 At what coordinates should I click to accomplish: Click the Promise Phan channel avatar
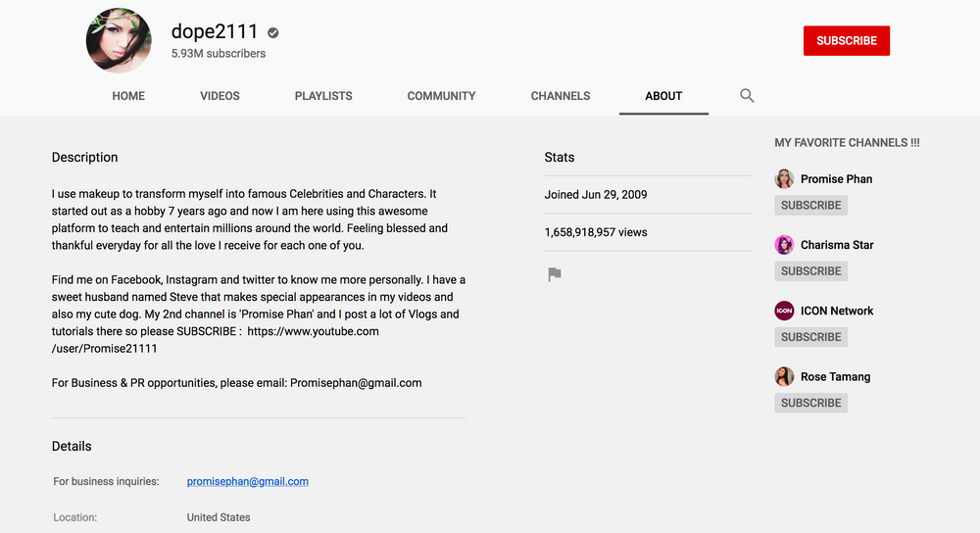coord(784,178)
